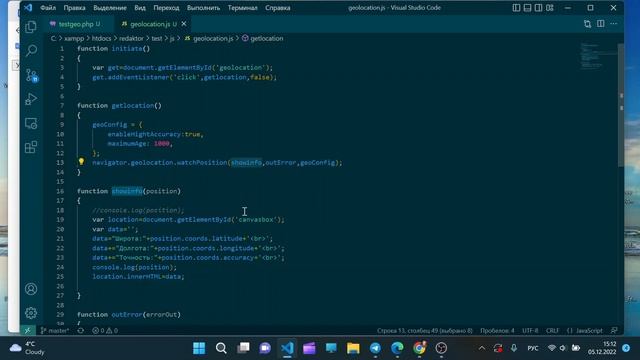Switch to the testgeo.php tab
The width and height of the screenshot is (640, 360).
coord(75,24)
